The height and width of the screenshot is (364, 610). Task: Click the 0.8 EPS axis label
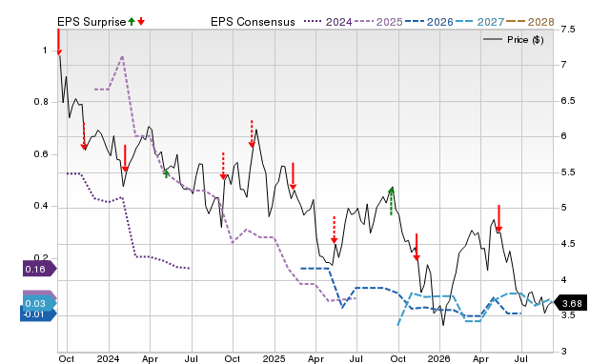41,102
